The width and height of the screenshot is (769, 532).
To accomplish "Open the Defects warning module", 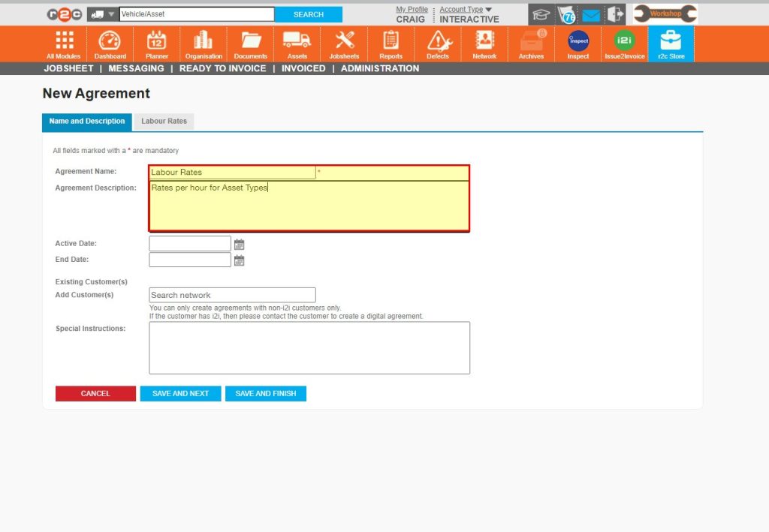I will pyautogui.click(x=438, y=44).
